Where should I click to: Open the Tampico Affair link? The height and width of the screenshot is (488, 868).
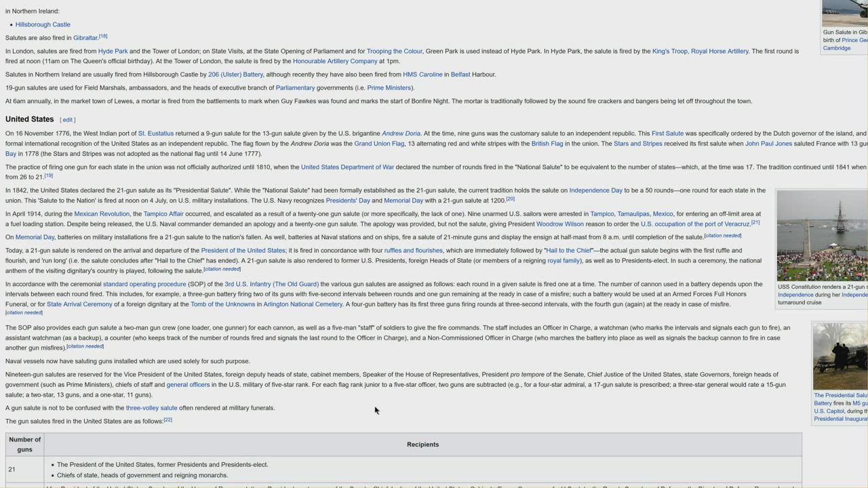(163, 214)
